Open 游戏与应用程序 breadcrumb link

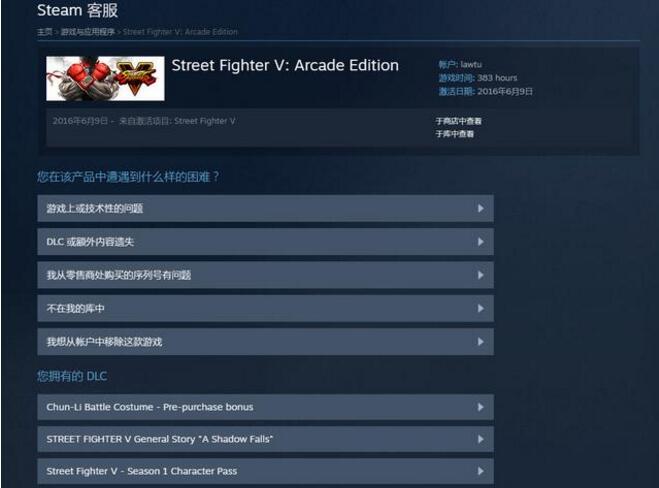(87, 32)
